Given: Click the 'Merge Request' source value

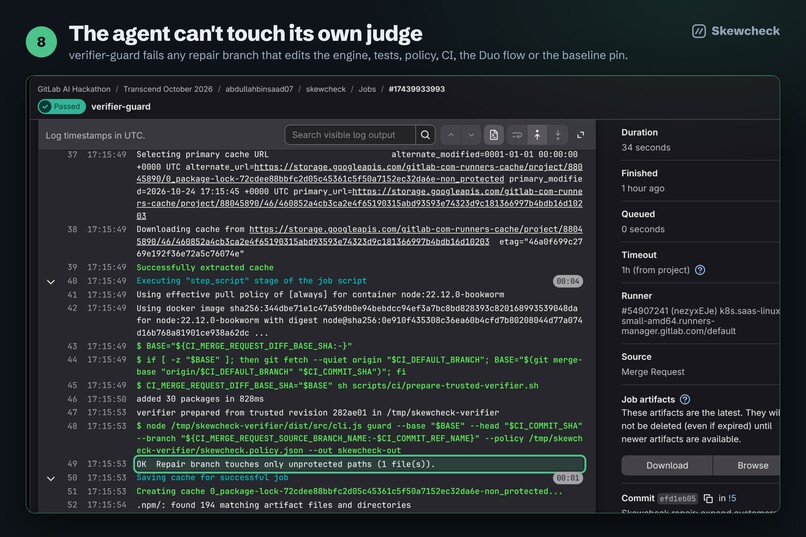Looking at the screenshot, I should tap(653, 372).
